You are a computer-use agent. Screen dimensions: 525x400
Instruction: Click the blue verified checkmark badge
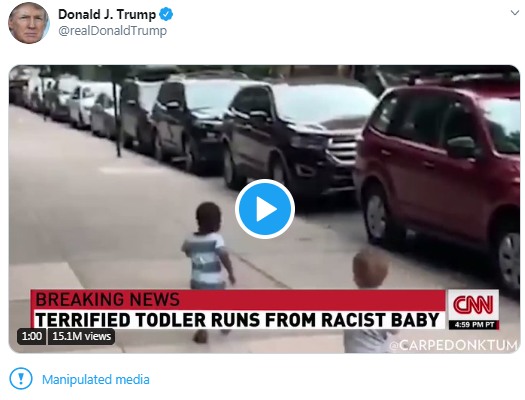166,14
